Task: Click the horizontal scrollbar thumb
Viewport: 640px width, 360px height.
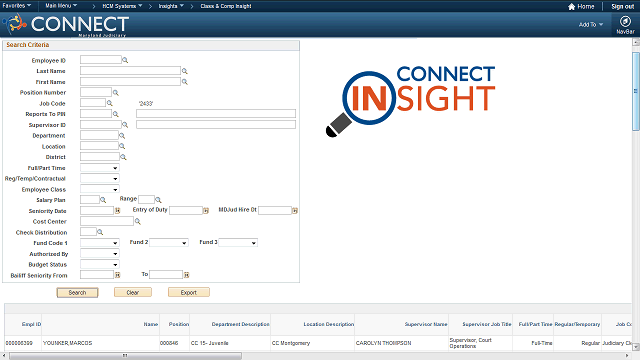Action: click(x=125, y=356)
